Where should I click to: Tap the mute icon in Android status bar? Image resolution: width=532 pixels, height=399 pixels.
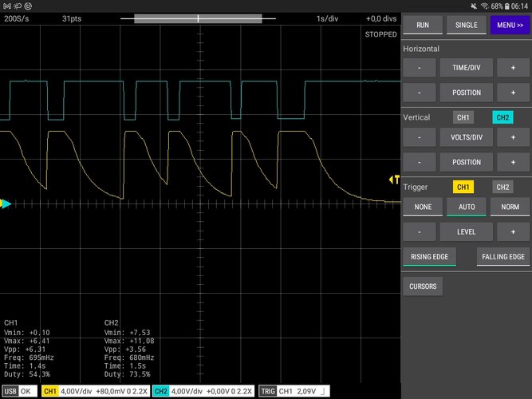[474, 6]
